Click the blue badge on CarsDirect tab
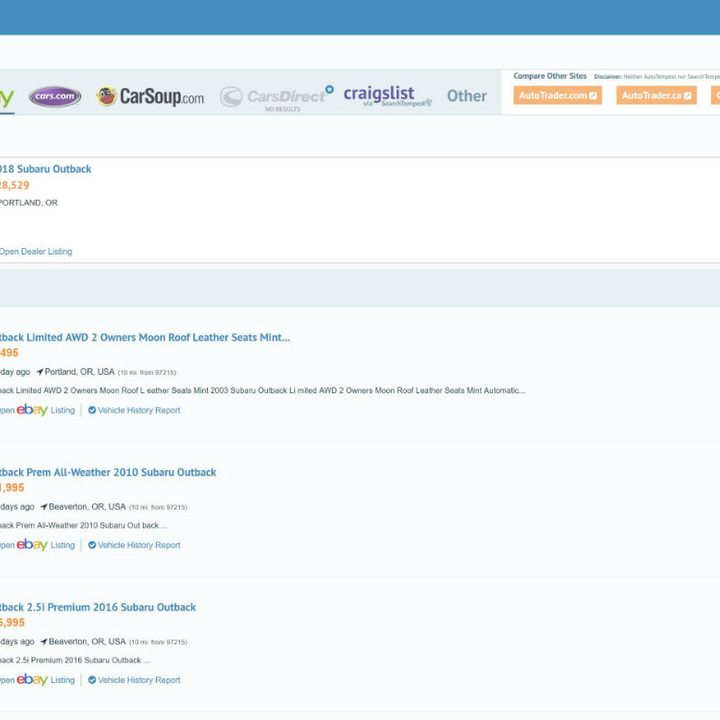Image resolution: width=720 pixels, height=720 pixels. click(329, 89)
